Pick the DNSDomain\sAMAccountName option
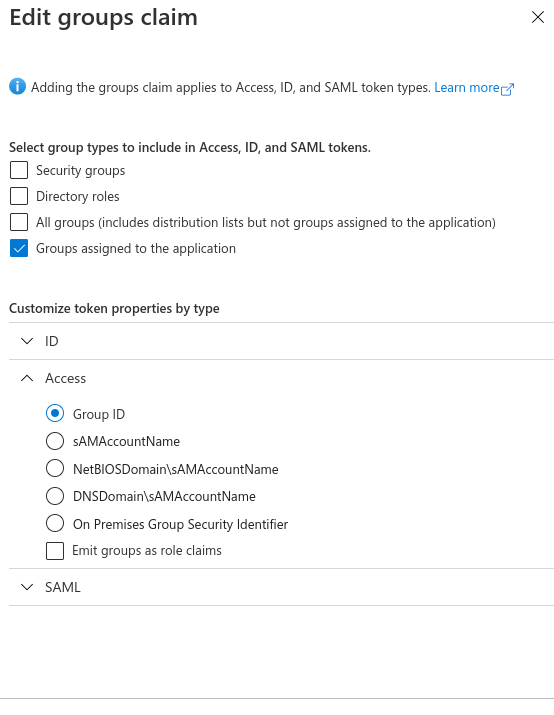Viewport: 554px width, 715px height. click(55, 496)
